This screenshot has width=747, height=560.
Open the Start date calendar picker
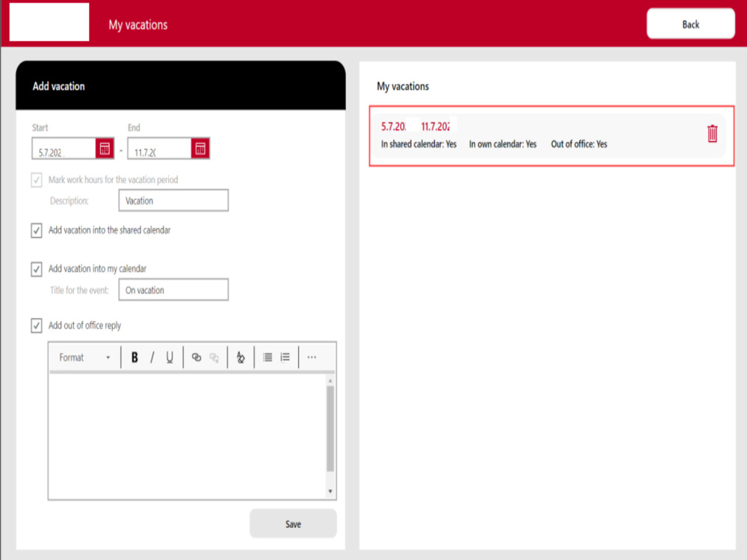(x=105, y=149)
